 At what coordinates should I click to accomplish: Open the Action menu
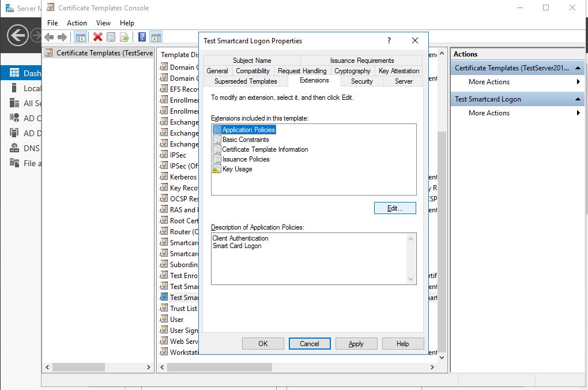77,23
